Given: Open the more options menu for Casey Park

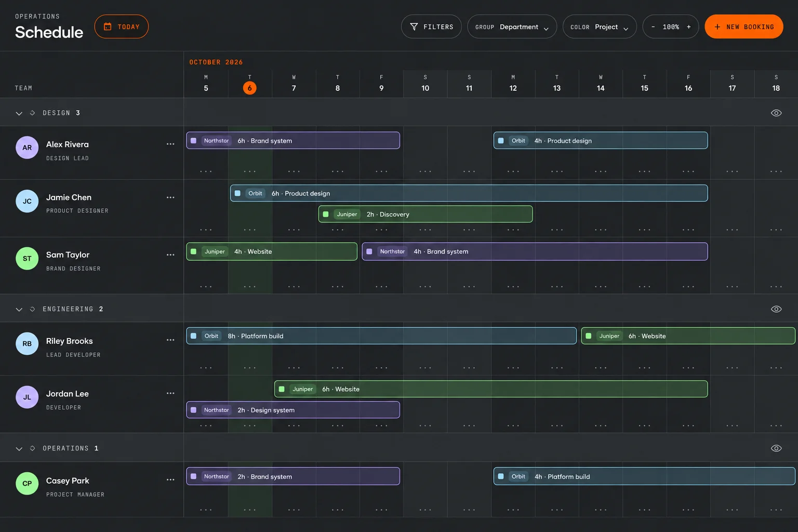Looking at the screenshot, I should click(x=170, y=480).
